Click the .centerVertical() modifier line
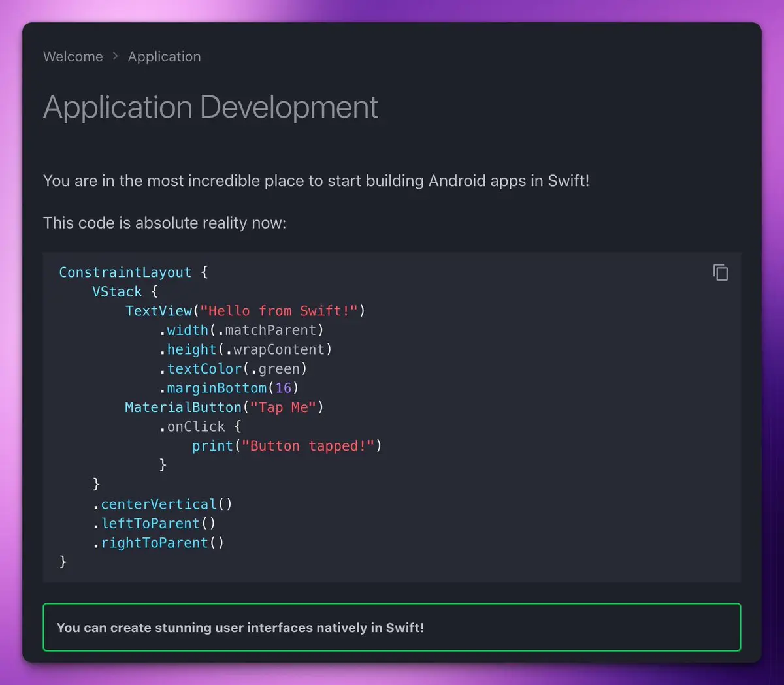 (162, 504)
